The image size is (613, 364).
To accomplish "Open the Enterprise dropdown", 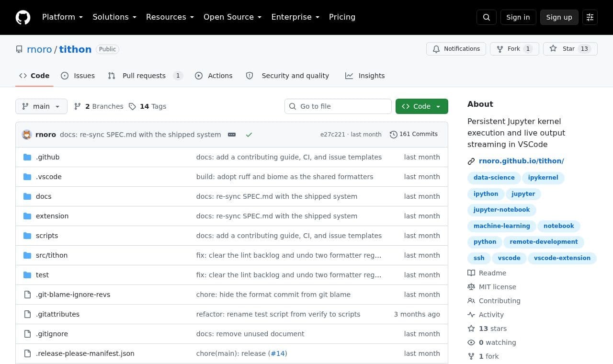I will click(295, 17).
